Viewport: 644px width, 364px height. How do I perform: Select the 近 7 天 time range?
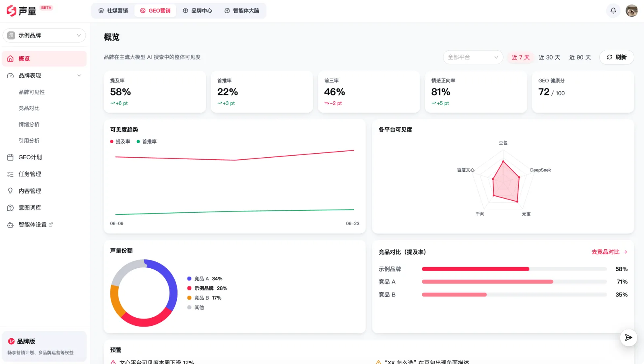click(x=520, y=58)
